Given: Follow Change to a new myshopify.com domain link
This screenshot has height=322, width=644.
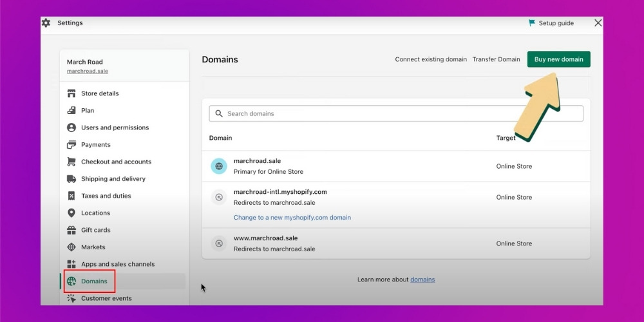Looking at the screenshot, I should [292, 218].
